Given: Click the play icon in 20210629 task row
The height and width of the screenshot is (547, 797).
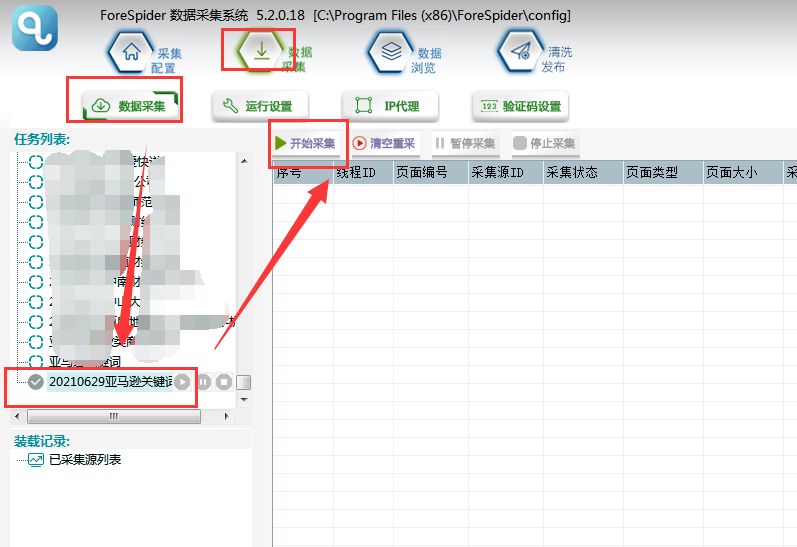Looking at the screenshot, I should click(182, 382).
